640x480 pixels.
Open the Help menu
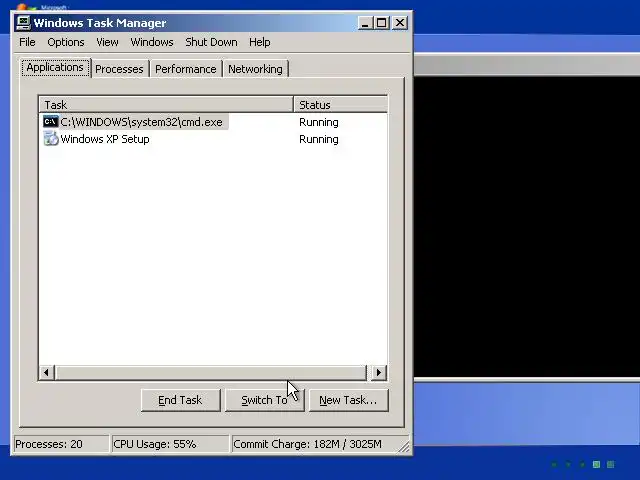click(x=260, y=42)
